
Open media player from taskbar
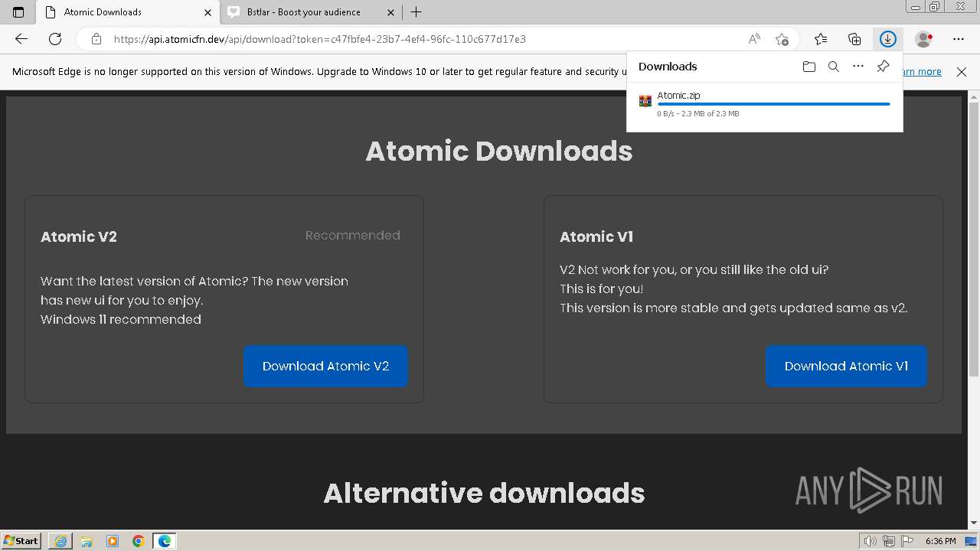pyautogui.click(x=113, y=541)
